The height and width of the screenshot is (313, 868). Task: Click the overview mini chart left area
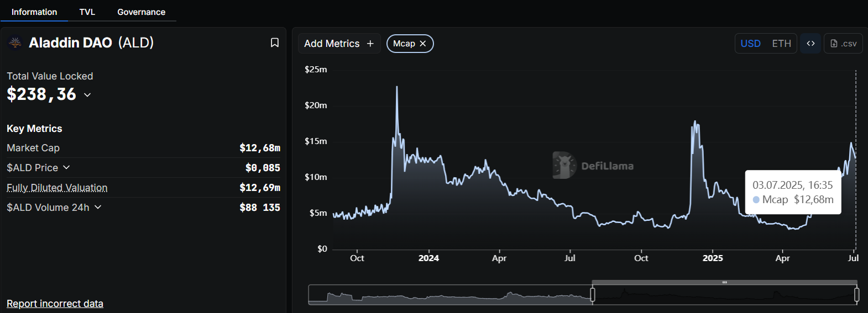click(x=450, y=295)
